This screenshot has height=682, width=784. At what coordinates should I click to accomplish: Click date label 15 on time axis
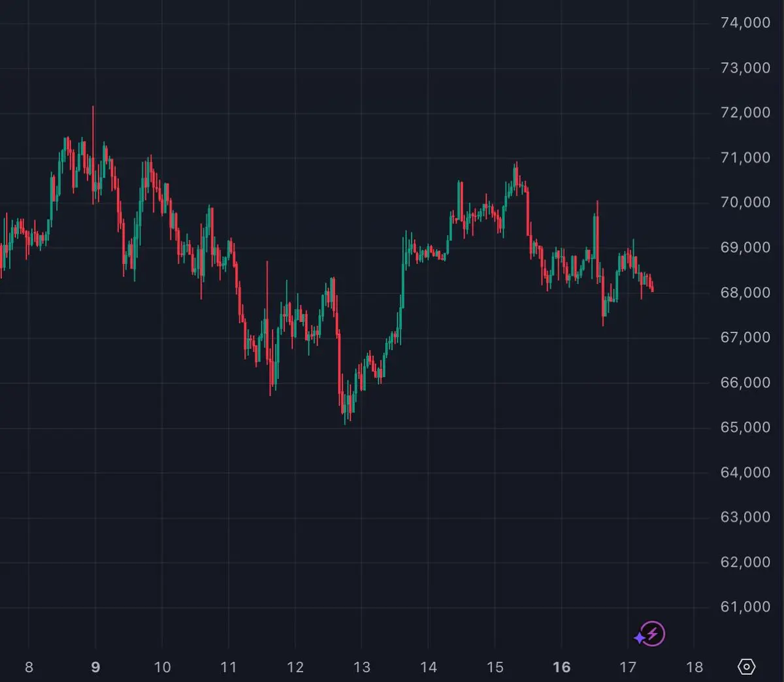click(495, 667)
